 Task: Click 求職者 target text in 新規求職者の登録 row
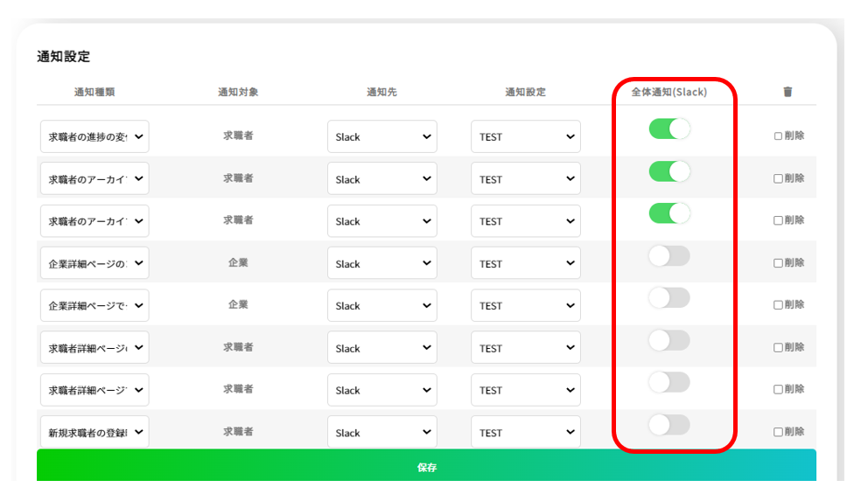(238, 432)
